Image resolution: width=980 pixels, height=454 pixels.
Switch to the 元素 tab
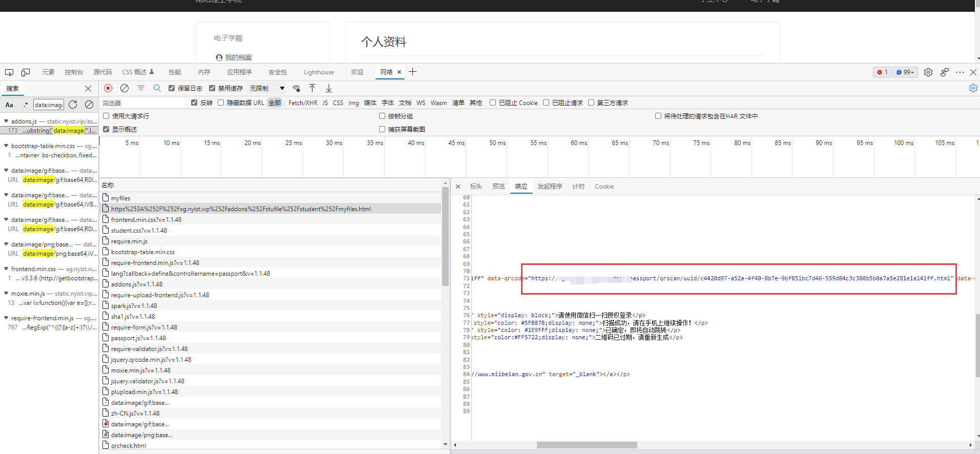(48, 72)
